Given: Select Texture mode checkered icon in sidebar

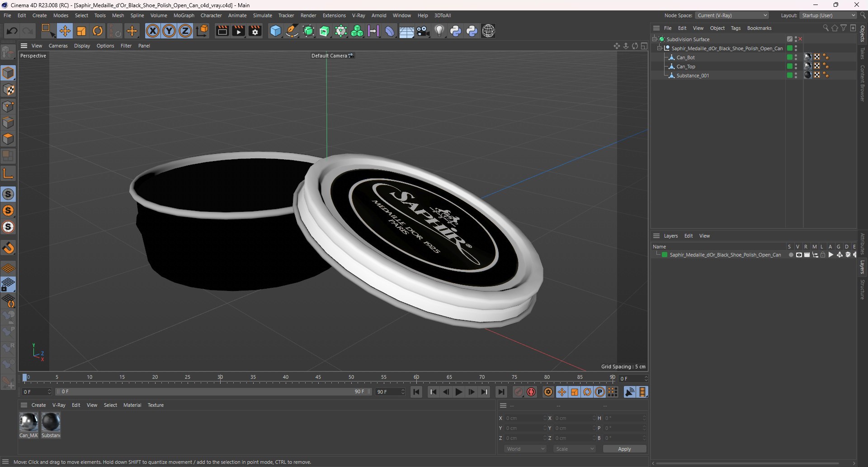Looking at the screenshot, I should [x=8, y=90].
